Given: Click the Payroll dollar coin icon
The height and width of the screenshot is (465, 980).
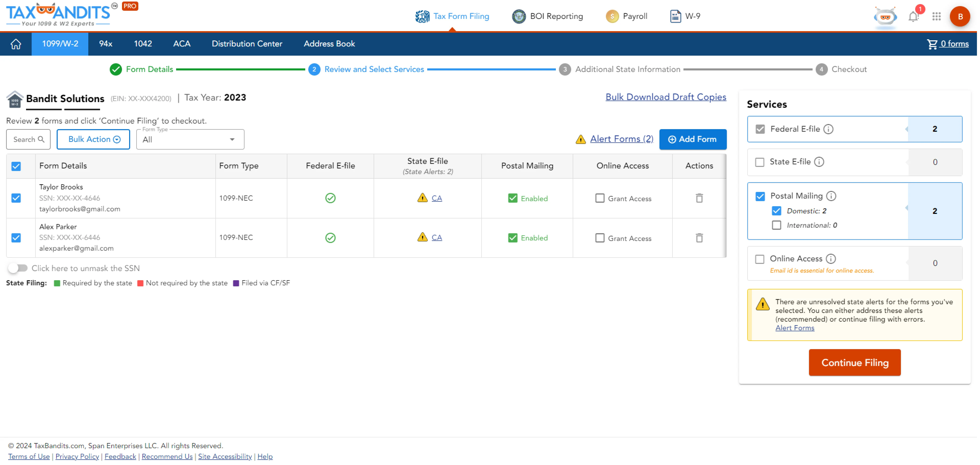Looking at the screenshot, I should coord(612,16).
